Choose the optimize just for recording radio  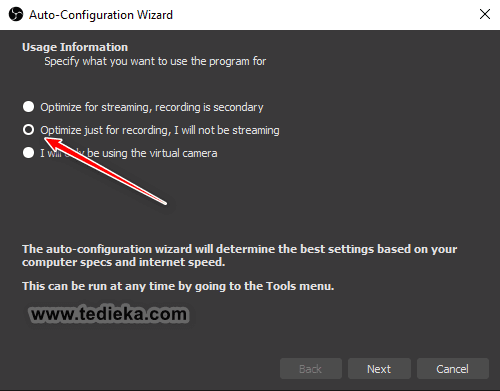pos(28,130)
